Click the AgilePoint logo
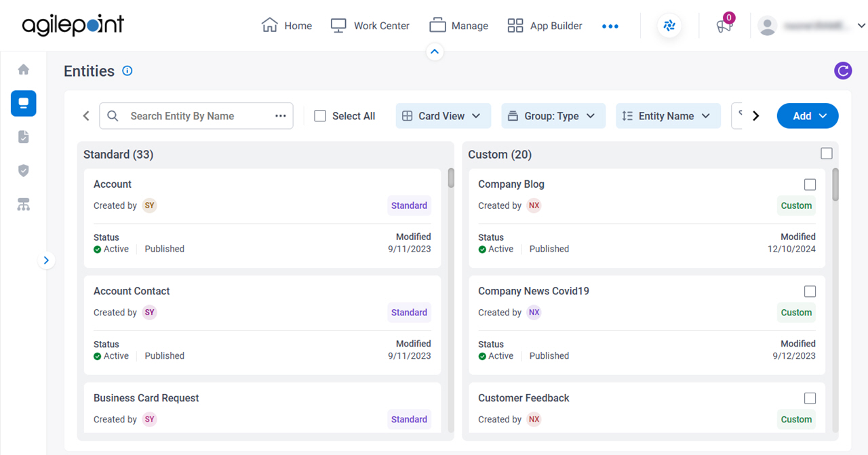The width and height of the screenshot is (868, 455). pyautogui.click(x=73, y=26)
